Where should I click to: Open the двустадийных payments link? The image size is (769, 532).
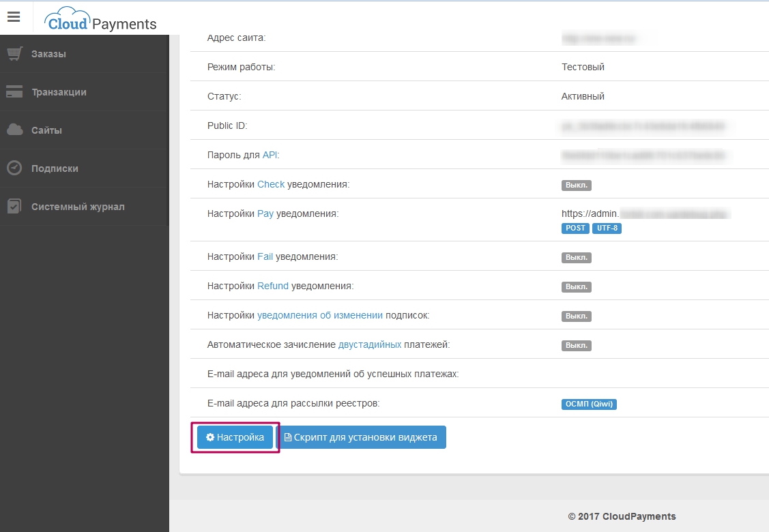(370, 344)
